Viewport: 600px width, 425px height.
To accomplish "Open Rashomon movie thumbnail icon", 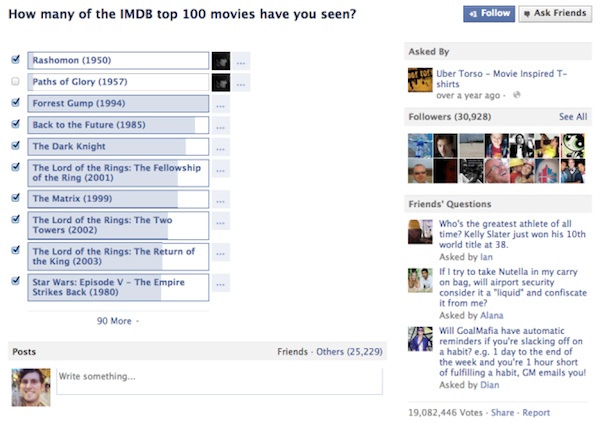I will (x=221, y=61).
